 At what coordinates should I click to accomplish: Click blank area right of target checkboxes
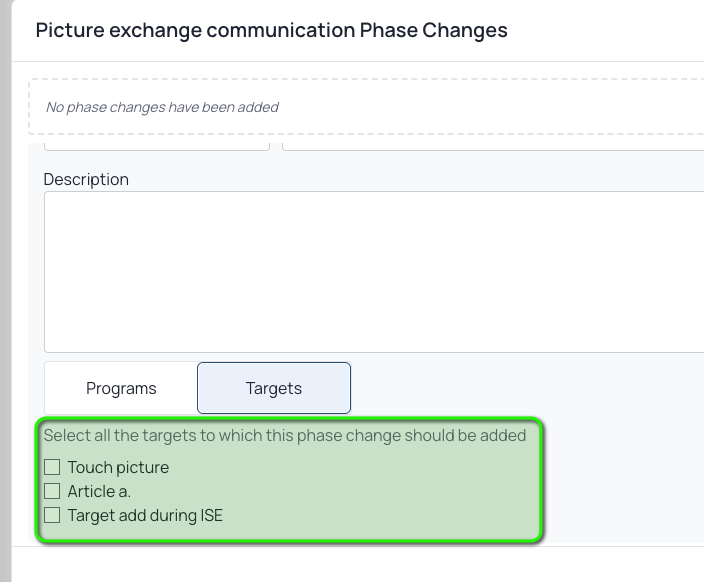point(382,492)
